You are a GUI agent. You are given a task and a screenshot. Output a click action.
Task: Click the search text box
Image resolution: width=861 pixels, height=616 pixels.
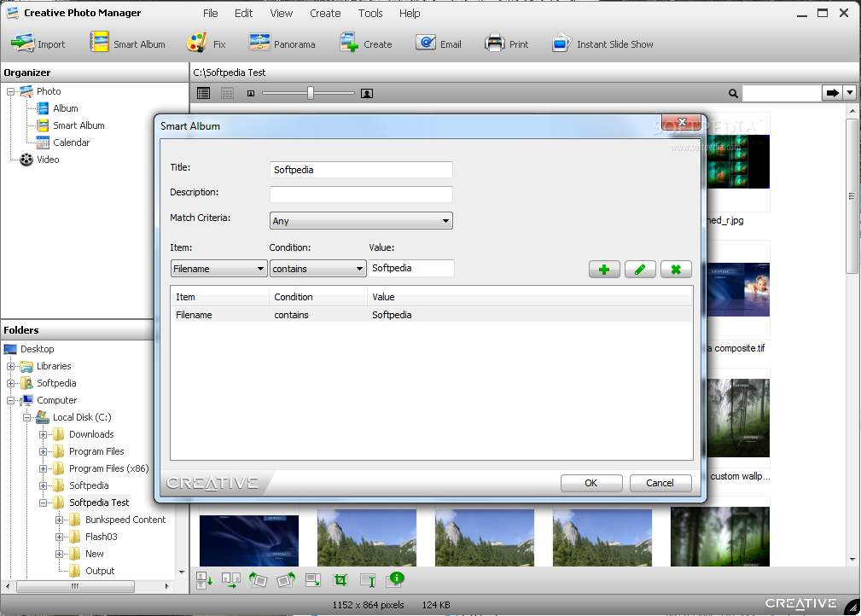[782, 93]
